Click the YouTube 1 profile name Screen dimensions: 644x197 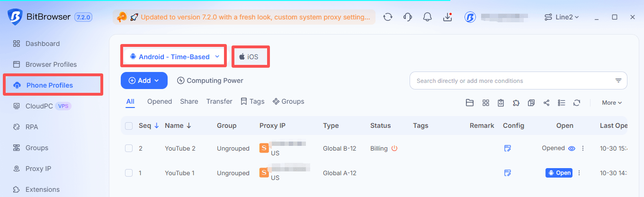point(180,173)
